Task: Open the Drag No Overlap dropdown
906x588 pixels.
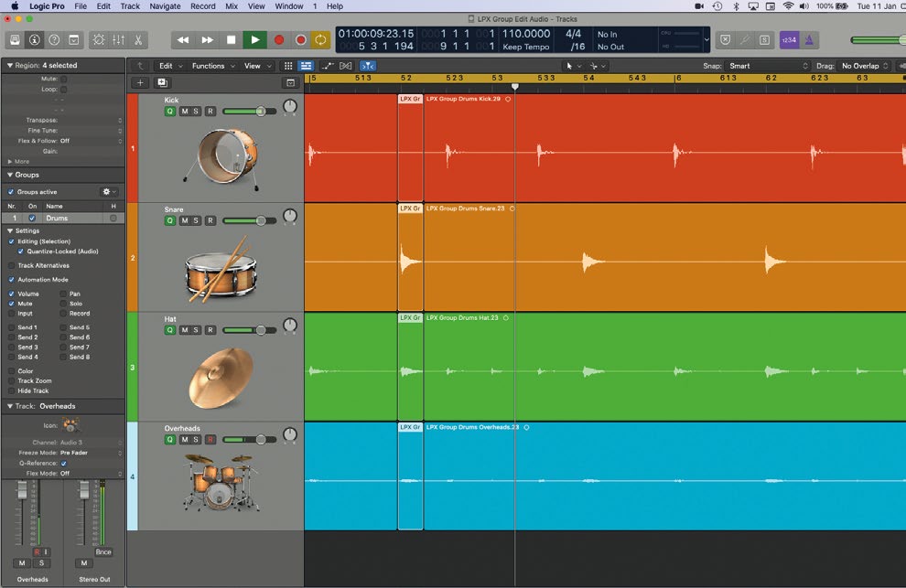Action: click(x=865, y=66)
